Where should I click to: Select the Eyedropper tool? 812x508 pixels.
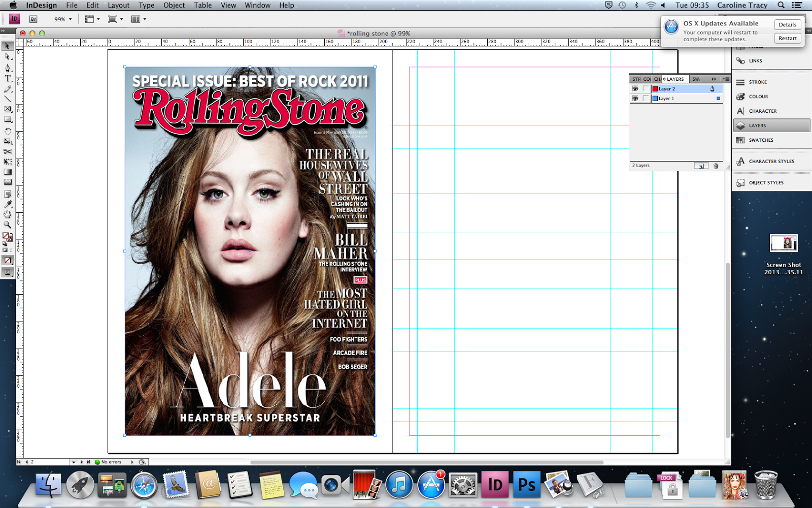[8, 204]
